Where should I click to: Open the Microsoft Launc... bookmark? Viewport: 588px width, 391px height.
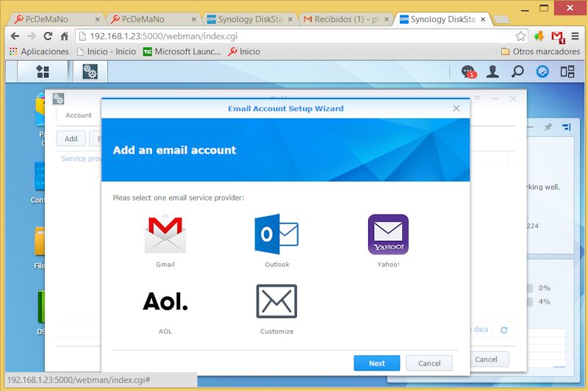click(x=182, y=51)
